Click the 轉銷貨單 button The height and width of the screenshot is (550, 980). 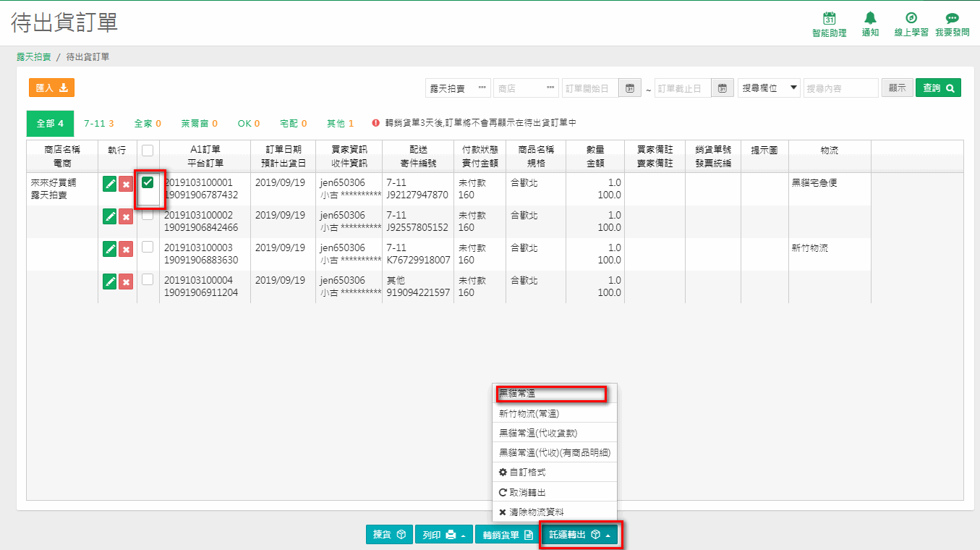tap(506, 535)
